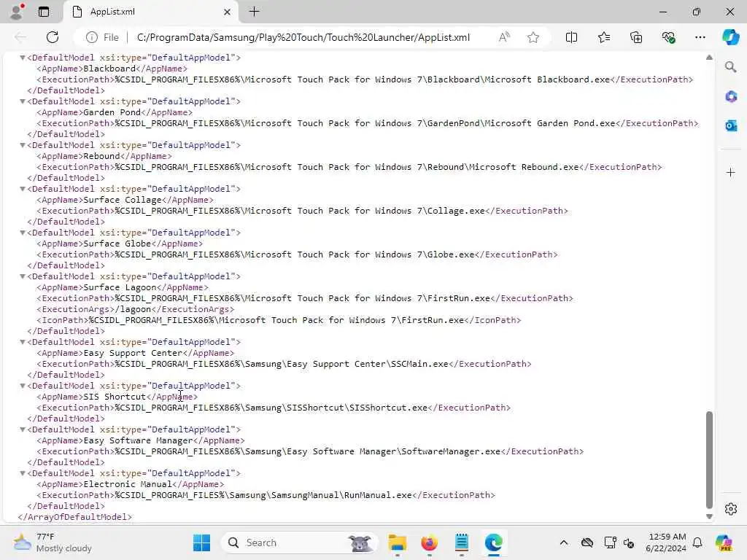Click the 'Easy Support Center' AppName text
The width and height of the screenshot is (747, 560).
pyautogui.click(x=133, y=353)
